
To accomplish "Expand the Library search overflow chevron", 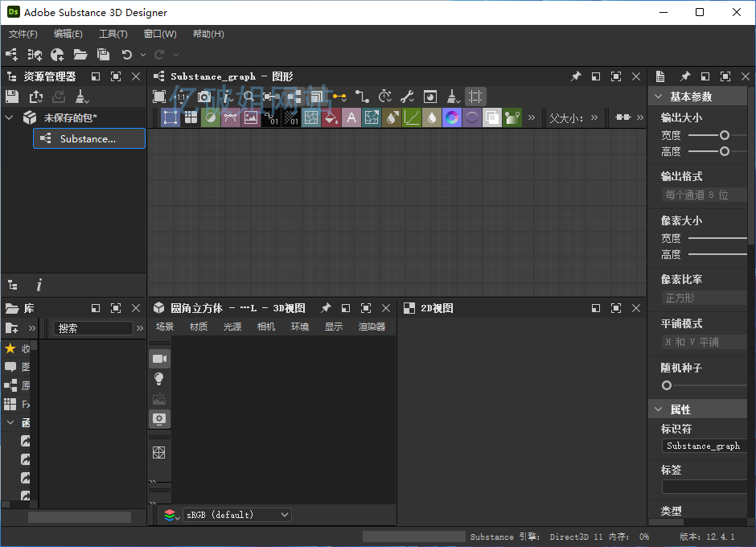I will (140, 328).
